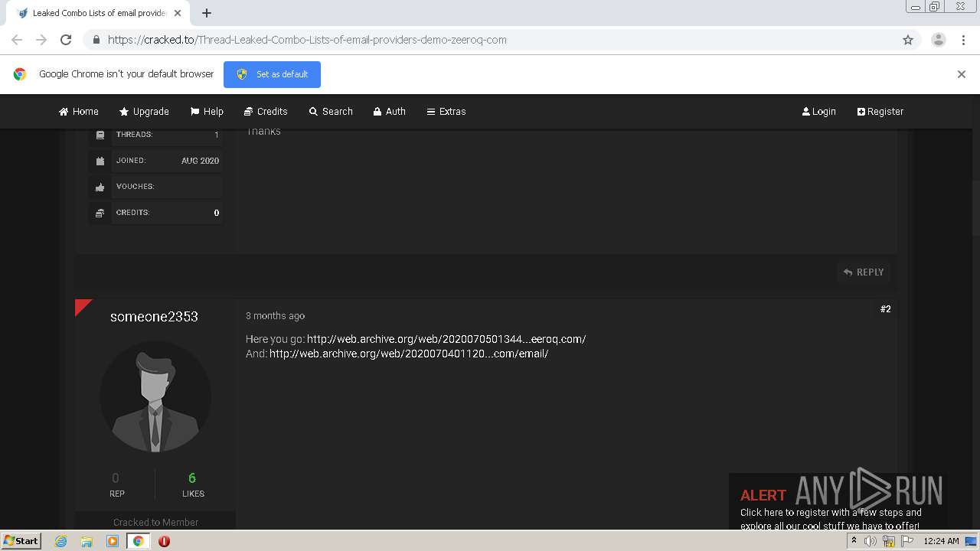Screen dimensions: 980x551
Task: Open the Search nav item
Action: pyautogui.click(x=331, y=111)
